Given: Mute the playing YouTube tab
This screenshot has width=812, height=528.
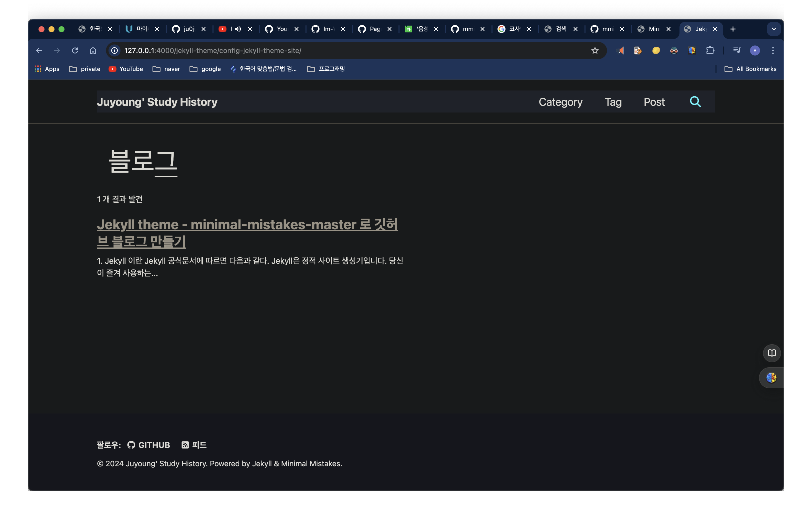Looking at the screenshot, I should coord(238,29).
